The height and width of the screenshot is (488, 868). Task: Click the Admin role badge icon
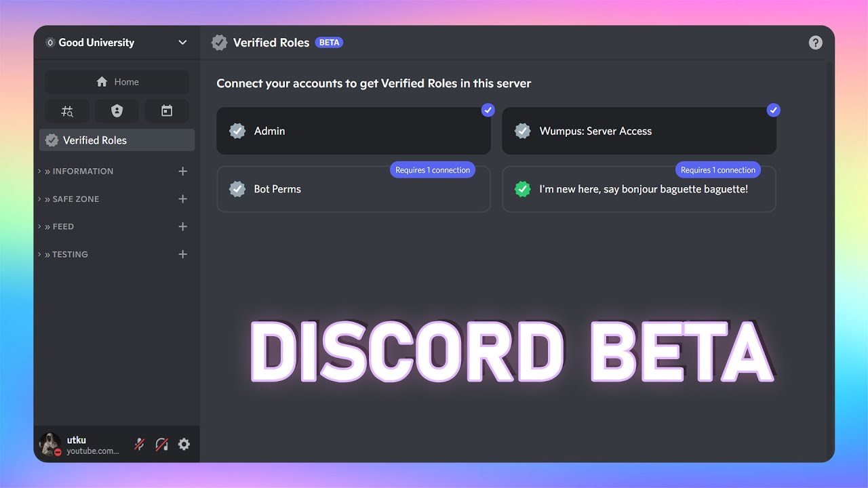pos(237,131)
